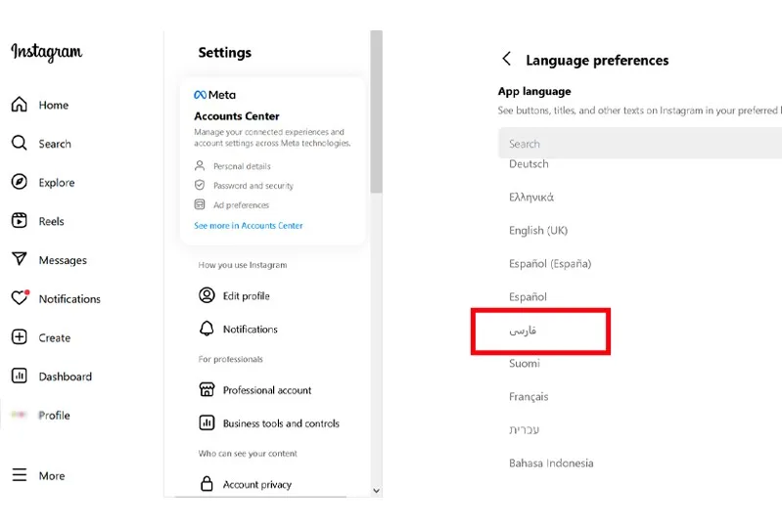Open Business tools and controls
The image size is (782, 532).
(269, 423)
